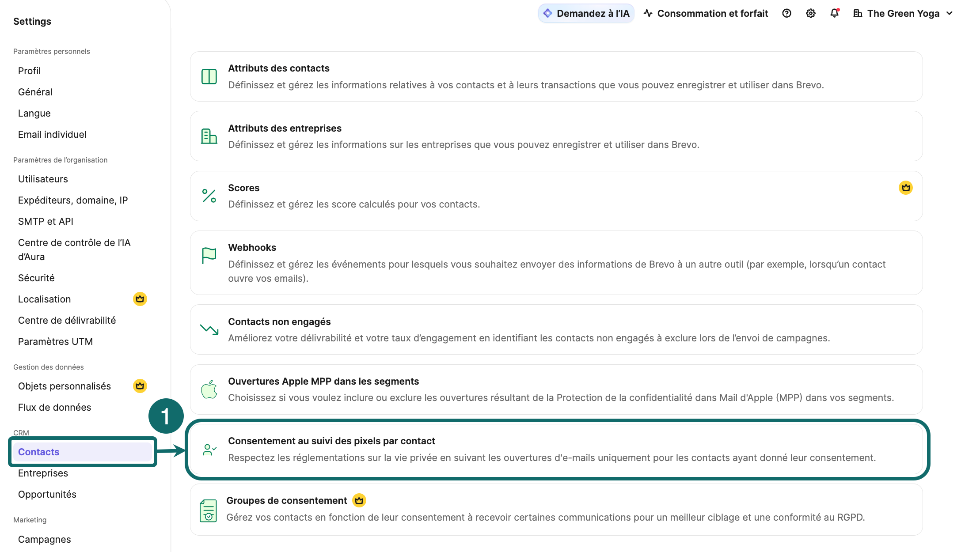Open the notifications bell icon
This screenshot has height=552, width=980.
pyautogui.click(x=834, y=13)
